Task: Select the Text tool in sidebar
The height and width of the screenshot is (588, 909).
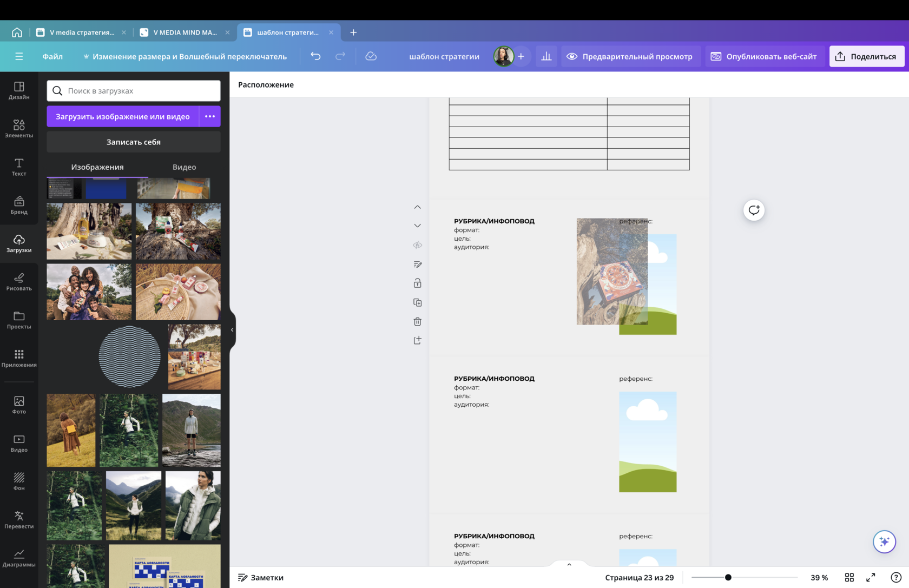Action: (x=19, y=167)
